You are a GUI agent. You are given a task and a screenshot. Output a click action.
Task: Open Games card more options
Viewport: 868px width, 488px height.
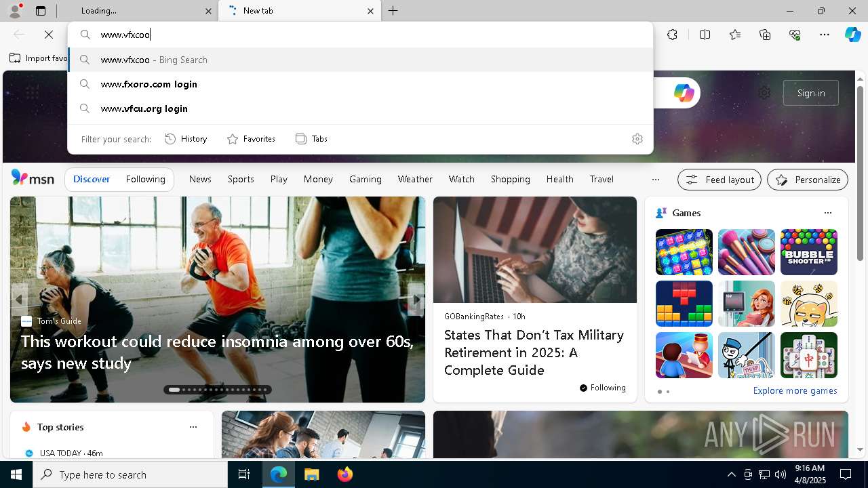pyautogui.click(x=827, y=213)
